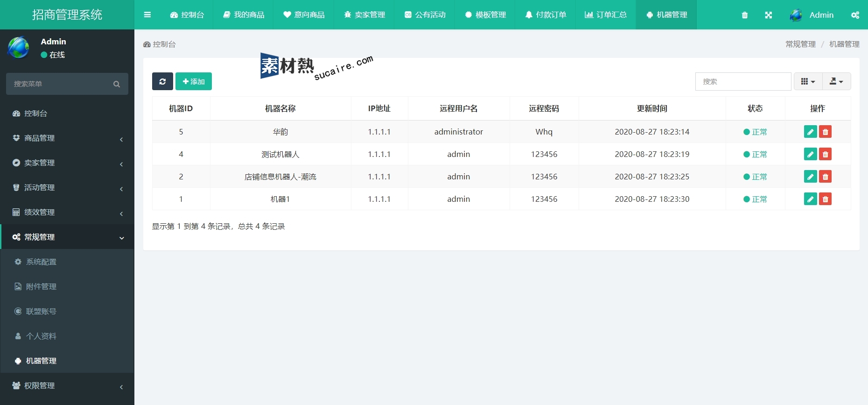Click 机器管理 in the breadcrumb path
This screenshot has height=405, width=868.
point(844,44)
